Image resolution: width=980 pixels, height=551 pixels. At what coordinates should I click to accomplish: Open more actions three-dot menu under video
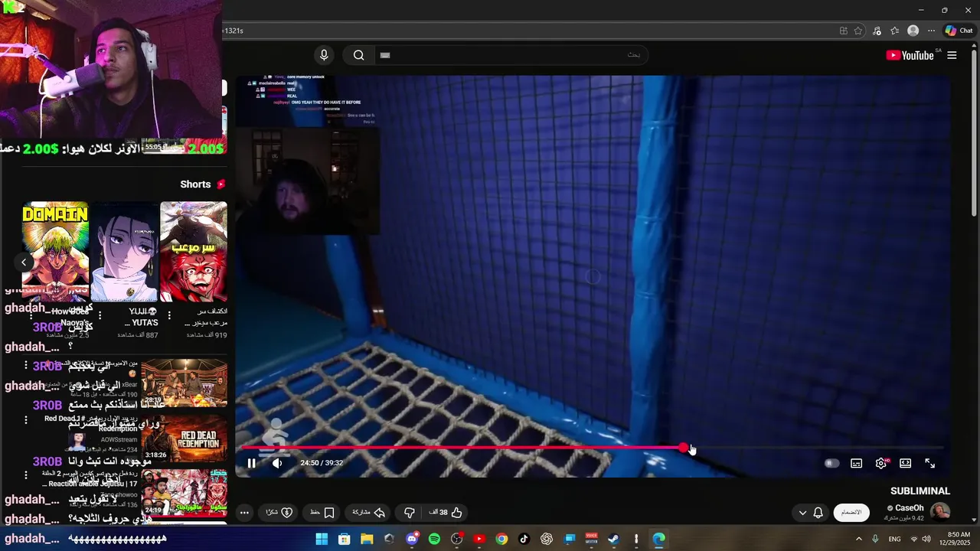244,513
